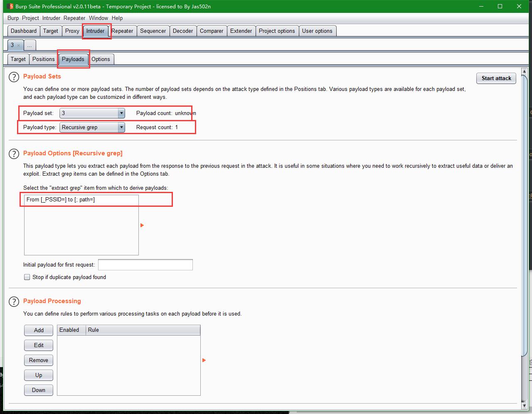
Task: Click the Start attack button
Action: 496,78
